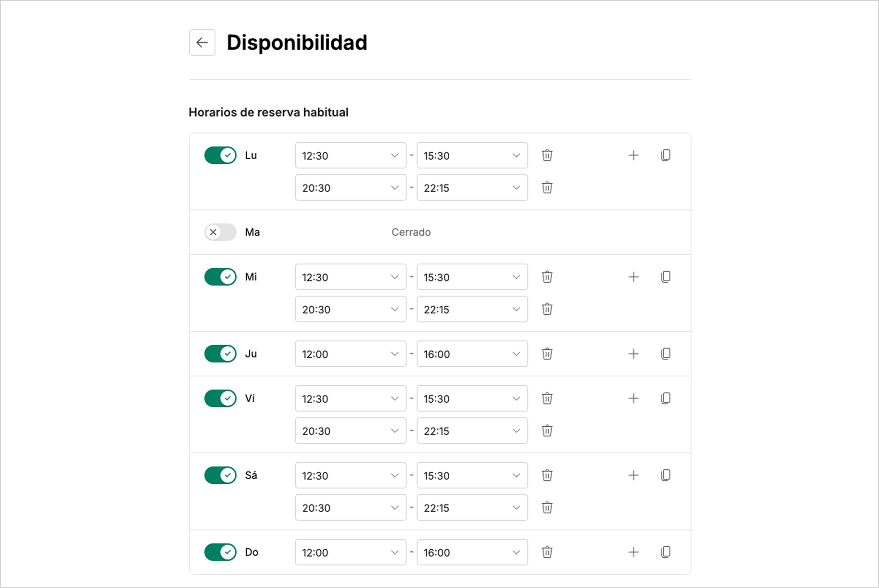This screenshot has height=588, width=879.
Task: Copy Monday's schedule to other days
Action: click(666, 155)
